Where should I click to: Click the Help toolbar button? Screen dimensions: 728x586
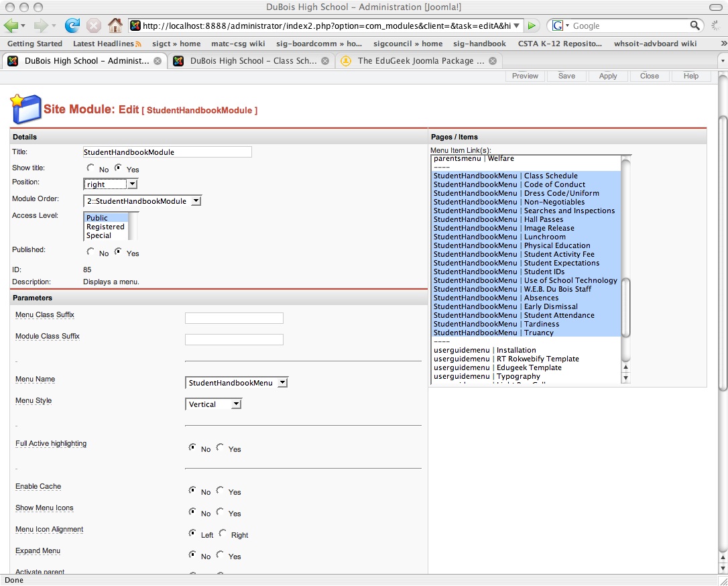coord(691,76)
